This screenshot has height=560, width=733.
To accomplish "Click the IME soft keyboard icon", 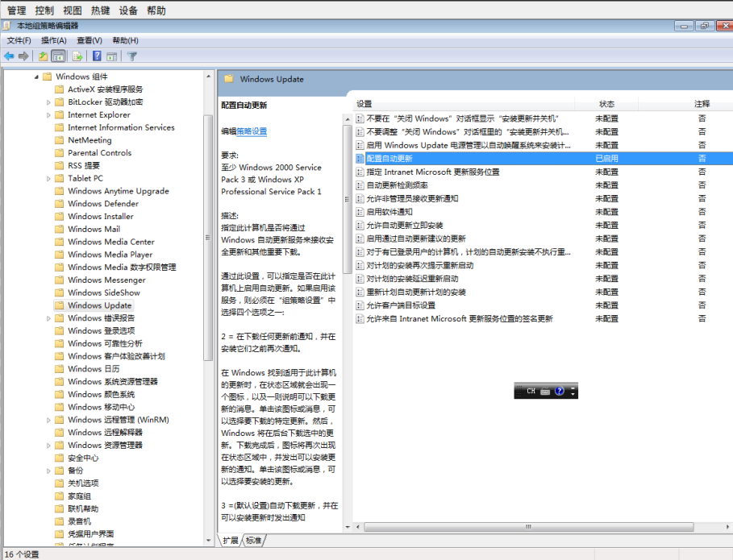I will point(545,392).
